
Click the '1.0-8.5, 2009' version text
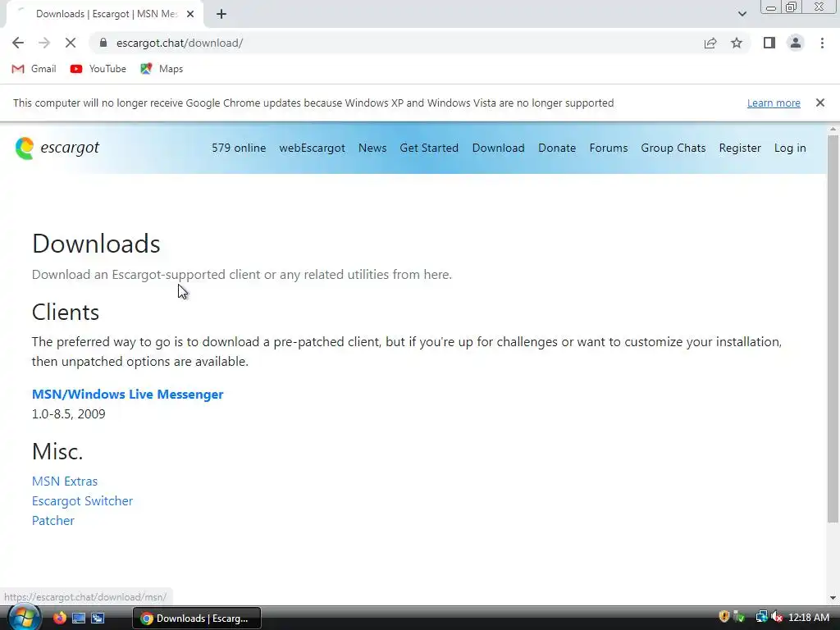pos(69,414)
